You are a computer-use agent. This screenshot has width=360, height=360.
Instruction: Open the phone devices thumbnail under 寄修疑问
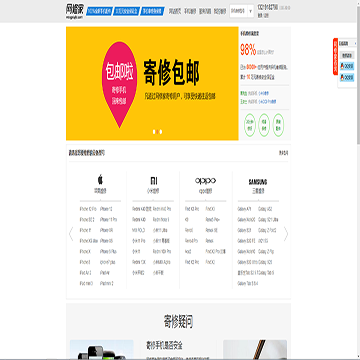[102, 350]
